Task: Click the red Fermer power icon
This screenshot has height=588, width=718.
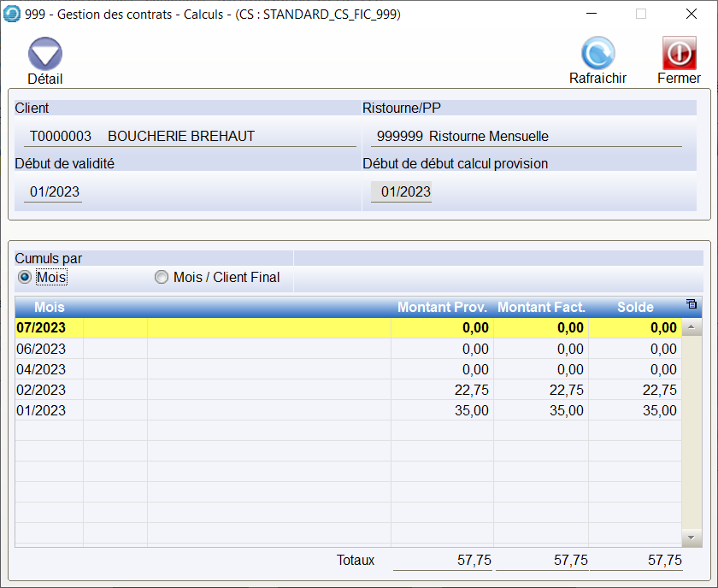Action: point(679,54)
